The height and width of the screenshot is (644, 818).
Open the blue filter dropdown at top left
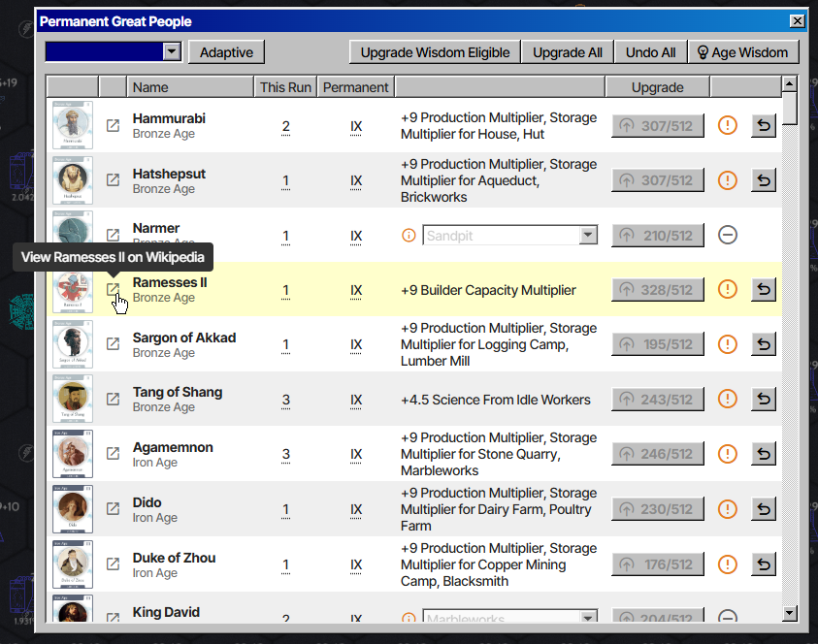tap(114, 51)
